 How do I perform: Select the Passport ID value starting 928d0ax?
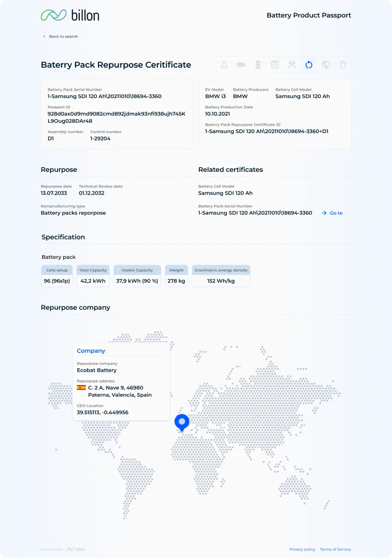[117, 117]
